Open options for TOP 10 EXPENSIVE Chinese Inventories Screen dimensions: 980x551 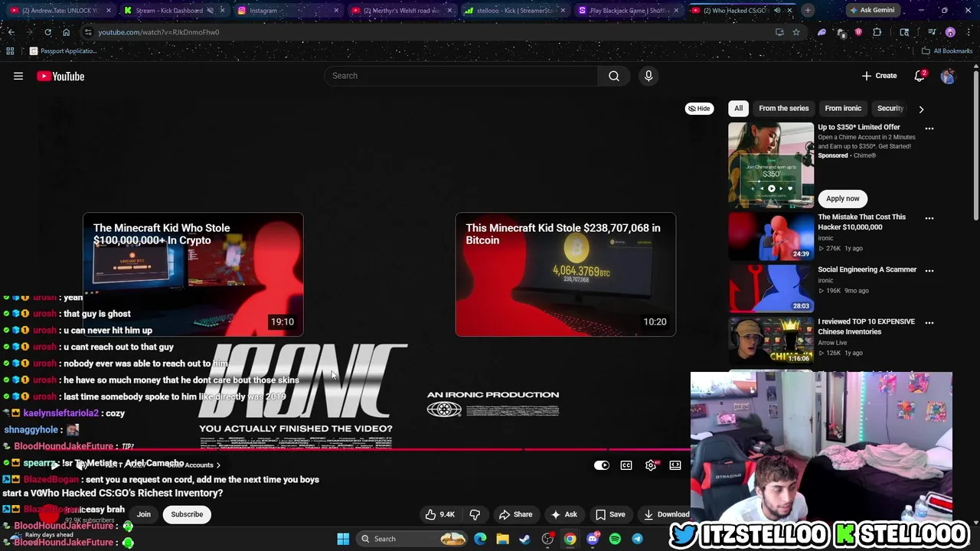929,322
